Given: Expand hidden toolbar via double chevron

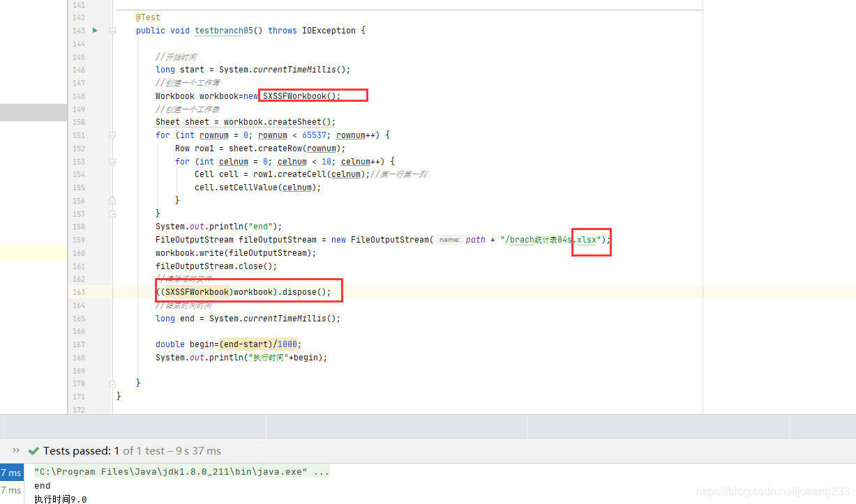Looking at the screenshot, I should click(16, 450).
